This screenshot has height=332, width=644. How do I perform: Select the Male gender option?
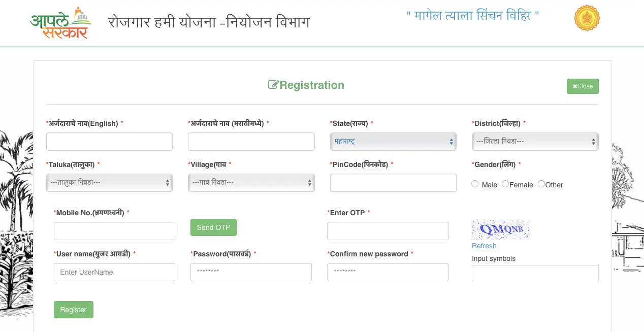click(475, 184)
